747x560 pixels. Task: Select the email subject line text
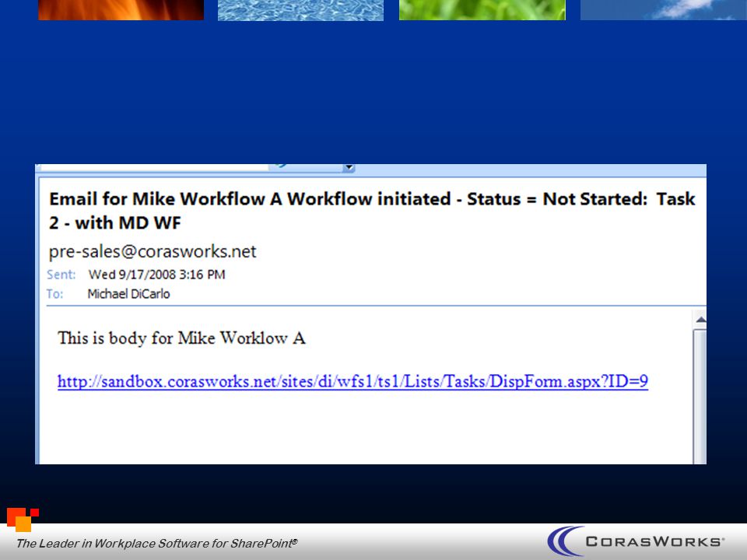pyautogui.click(x=372, y=211)
